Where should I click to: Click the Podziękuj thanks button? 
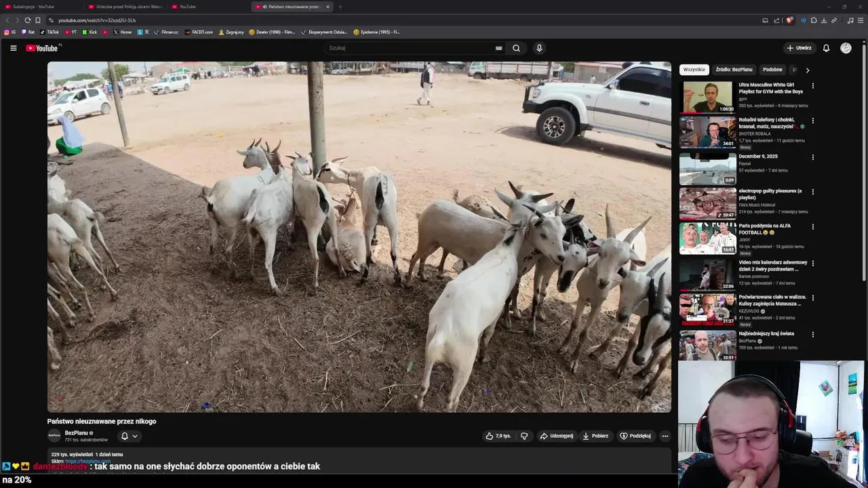(x=635, y=436)
